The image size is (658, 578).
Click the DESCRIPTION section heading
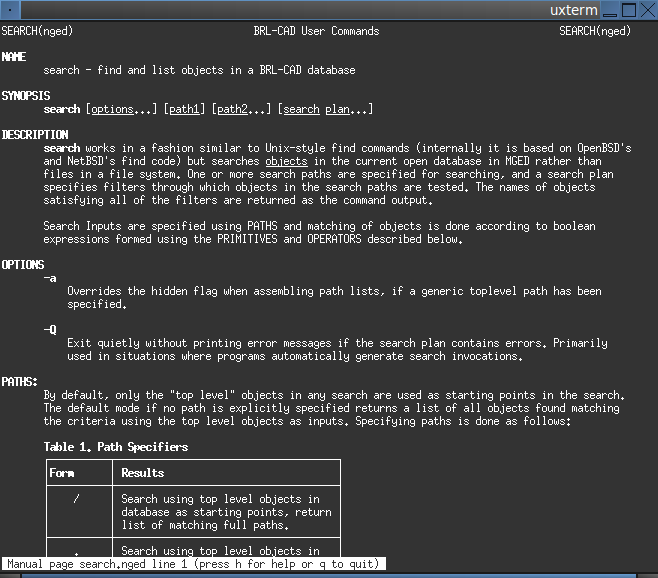pos(35,135)
